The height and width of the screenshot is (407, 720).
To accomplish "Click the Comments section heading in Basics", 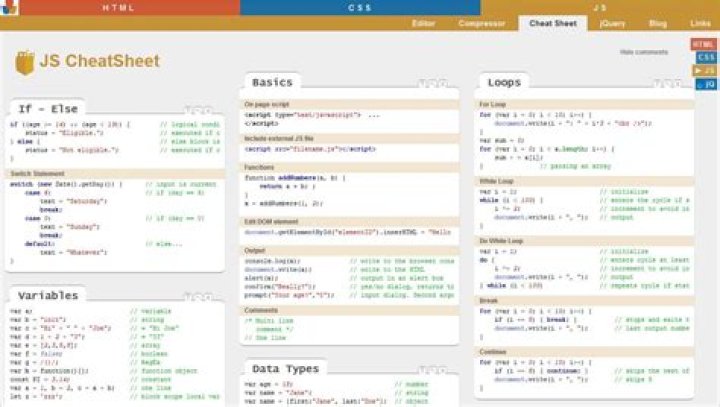I will click(x=261, y=310).
